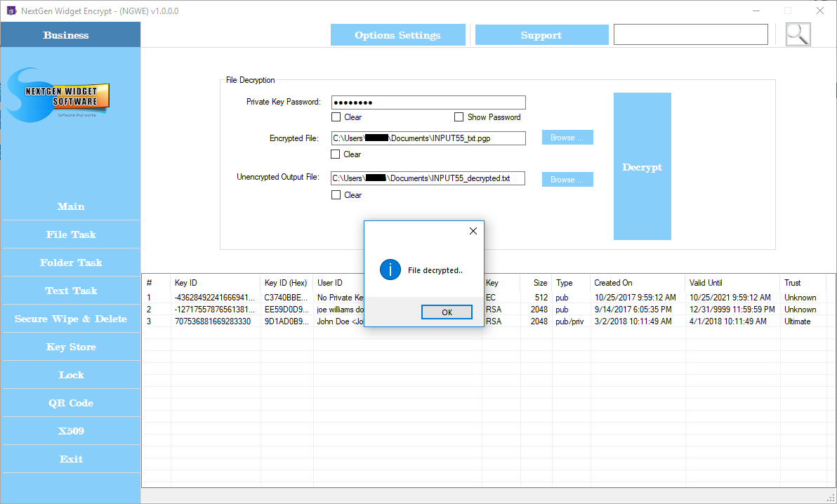Sort by Type column header
Image resolution: width=837 pixels, height=504 pixels.
(x=571, y=283)
